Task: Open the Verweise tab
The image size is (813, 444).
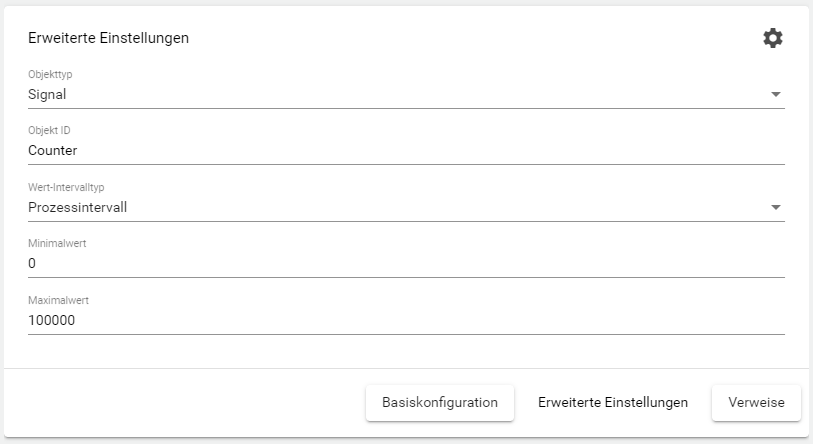Action: (x=756, y=402)
